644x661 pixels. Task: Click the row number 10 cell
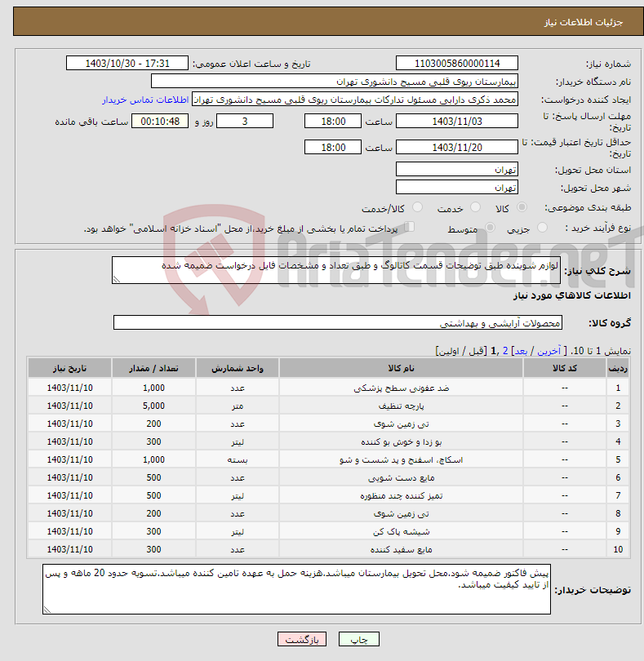pyautogui.click(x=618, y=550)
